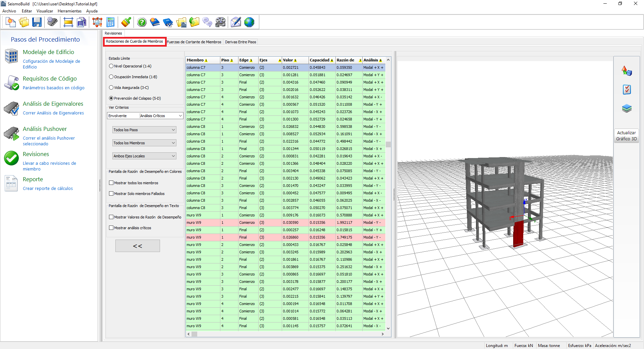Click the red checklist icon beside 3D view

pyautogui.click(x=627, y=90)
